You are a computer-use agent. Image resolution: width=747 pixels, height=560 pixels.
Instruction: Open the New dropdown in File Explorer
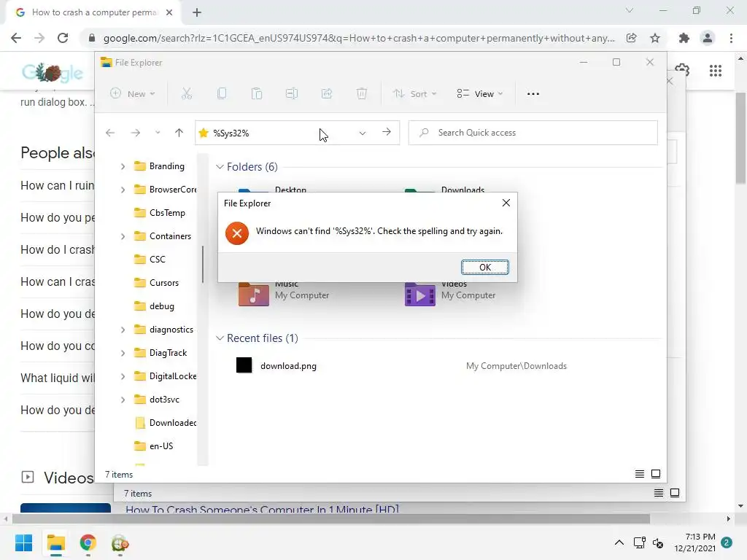pos(133,94)
